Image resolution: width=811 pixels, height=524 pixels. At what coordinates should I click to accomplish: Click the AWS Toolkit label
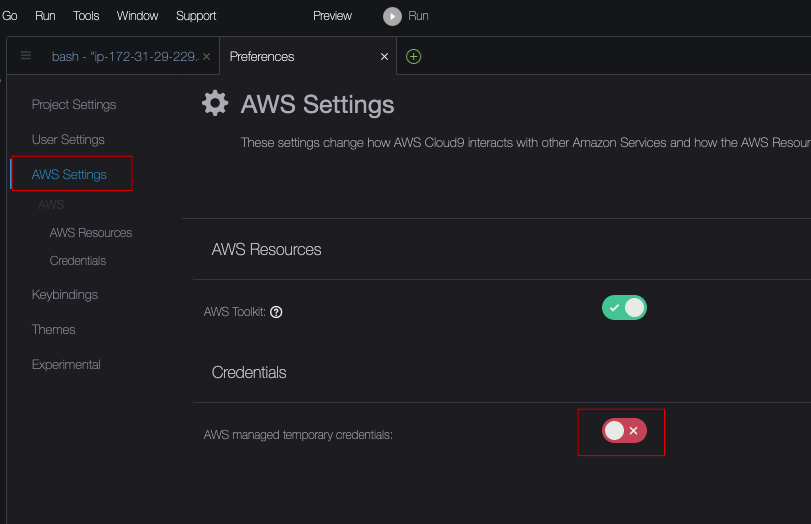pyautogui.click(x=234, y=312)
